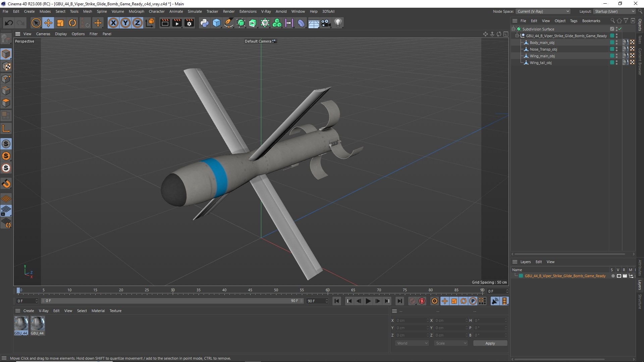Select Nose_Transp_obj in object list

coord(543,49)
